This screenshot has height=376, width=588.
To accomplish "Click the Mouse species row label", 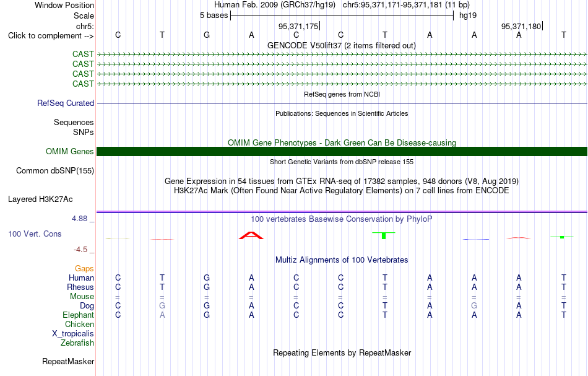I will click(82, 297).
